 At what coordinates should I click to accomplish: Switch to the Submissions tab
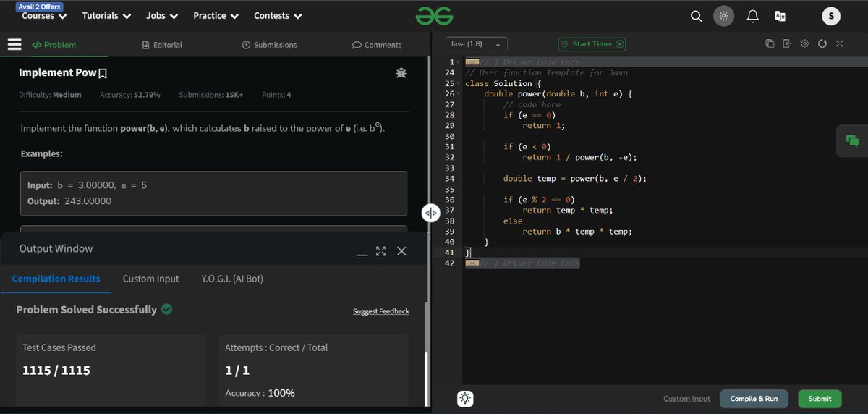point(269,45)
